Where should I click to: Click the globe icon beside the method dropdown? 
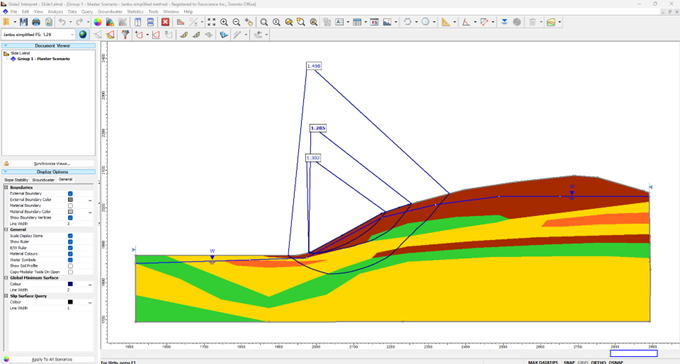point(82,34)
